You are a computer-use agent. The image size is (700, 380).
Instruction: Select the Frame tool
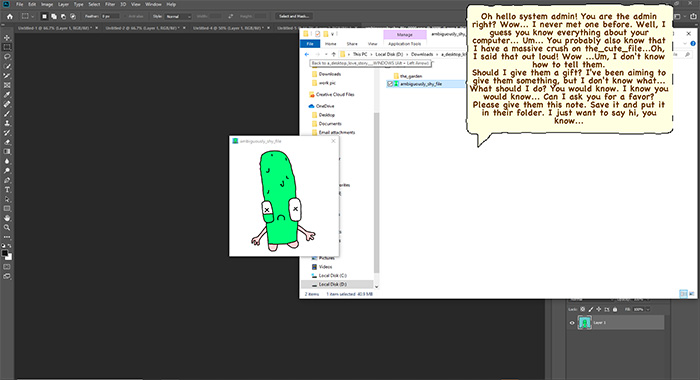coord(7,85)
